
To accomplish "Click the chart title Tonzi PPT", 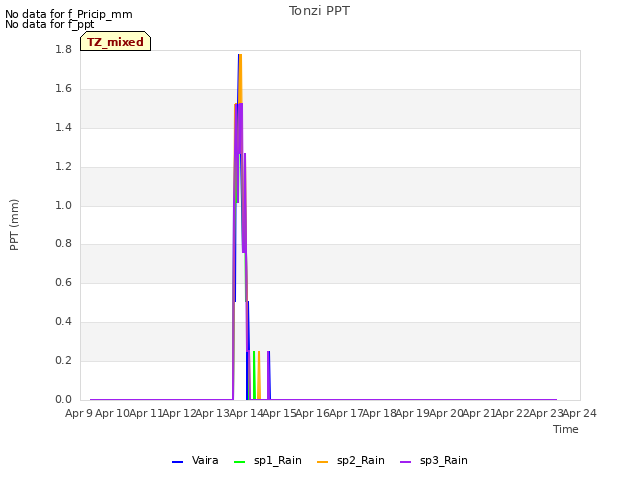I will [319, 11].
